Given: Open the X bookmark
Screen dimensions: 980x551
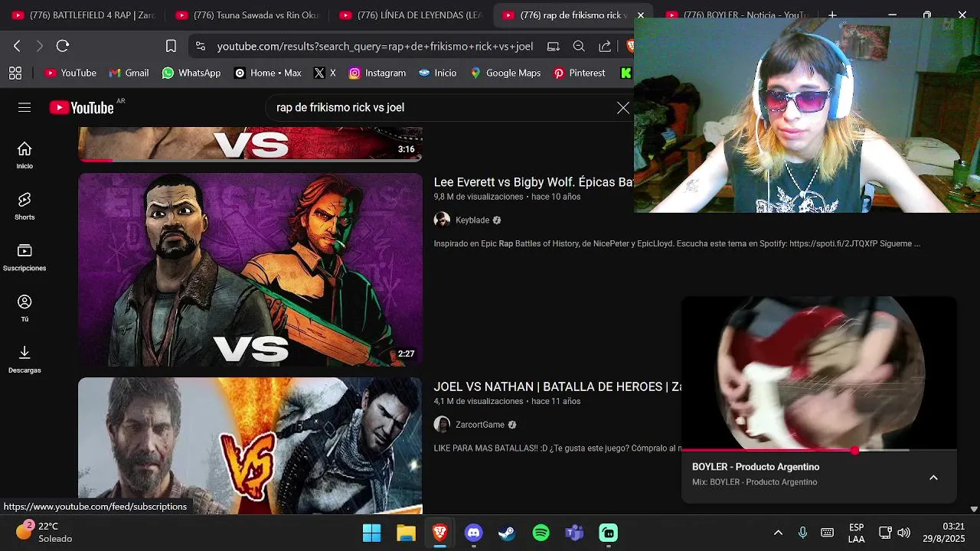Looking at the screenshot, I should (325, 73).
